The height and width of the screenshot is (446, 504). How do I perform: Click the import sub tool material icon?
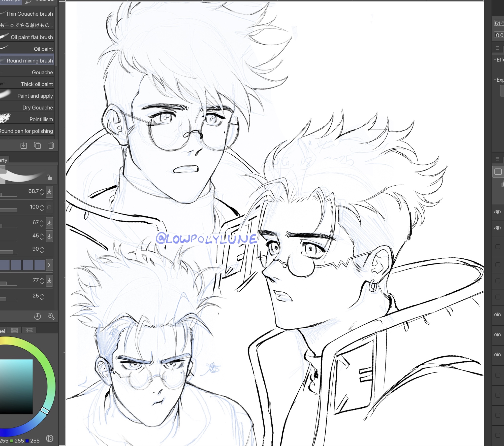point(24,145)
